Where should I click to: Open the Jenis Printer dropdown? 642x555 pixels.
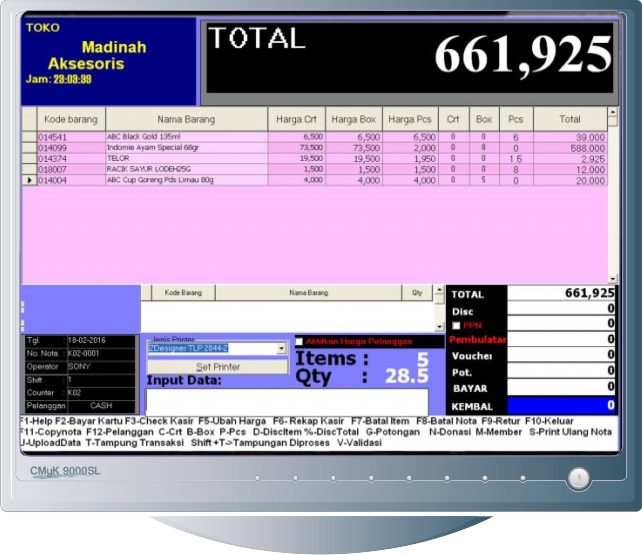(282, 349)
